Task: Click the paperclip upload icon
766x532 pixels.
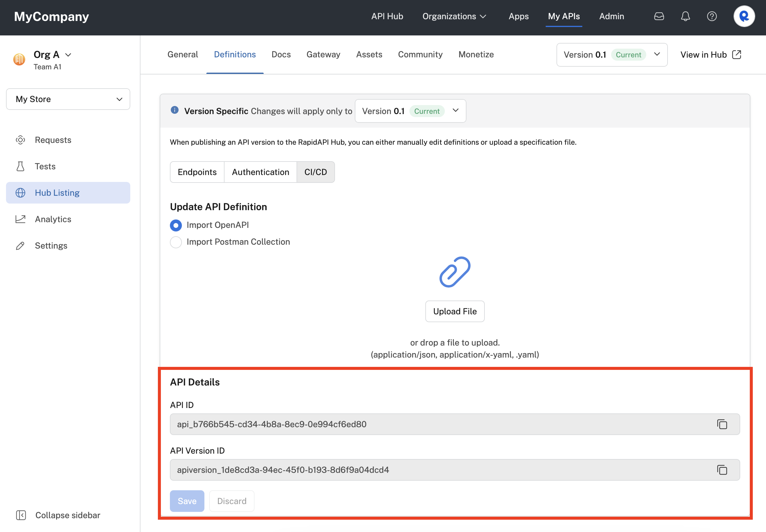Action: (x=455, y=272)
